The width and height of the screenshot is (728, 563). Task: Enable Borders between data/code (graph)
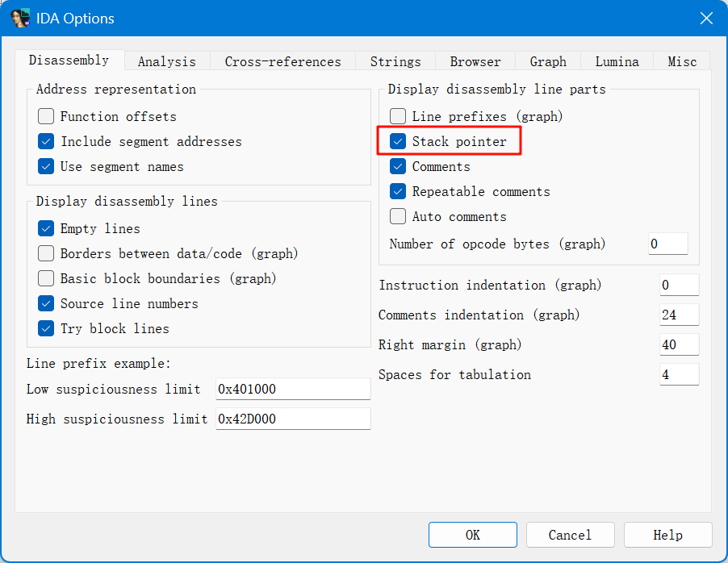pyautogui.click(x=46, y=254)
